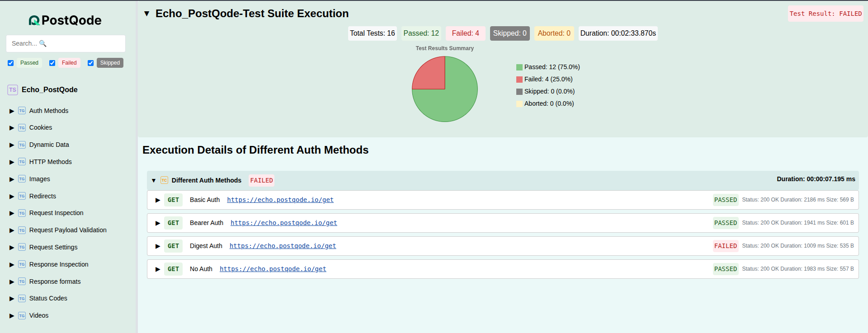Expand the Images tree group
Screen dimensions: 868x333
coord(12,179)
